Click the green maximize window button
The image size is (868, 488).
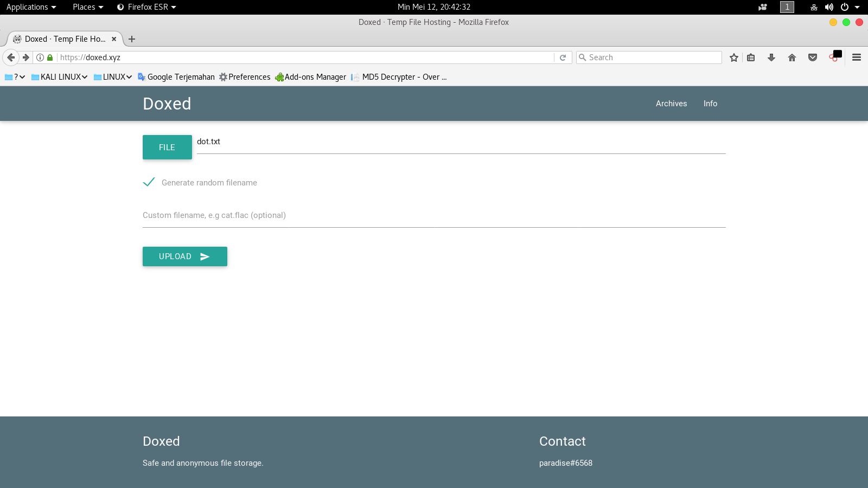(x=846, y=22)
